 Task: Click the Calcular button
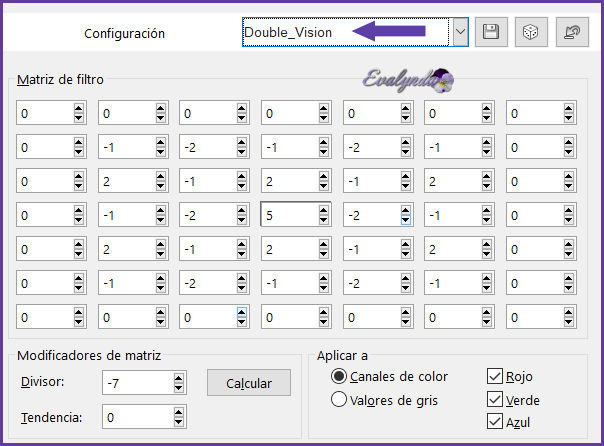[249, 383]
